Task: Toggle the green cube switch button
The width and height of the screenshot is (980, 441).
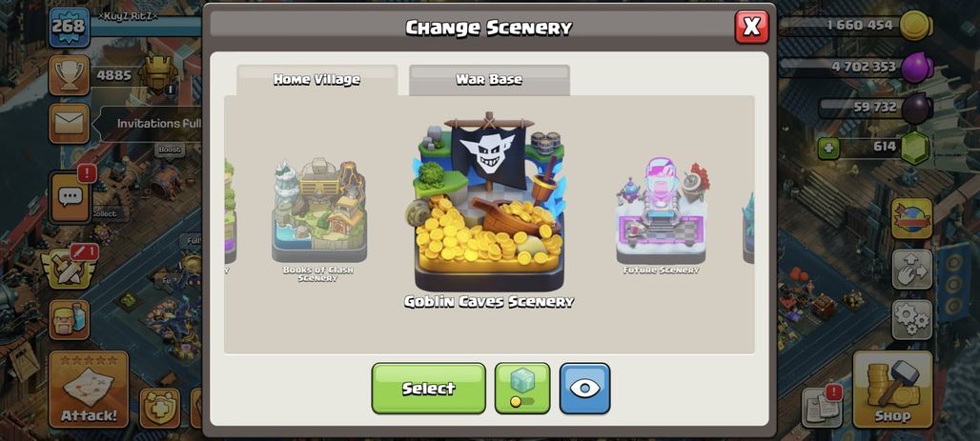Action: tap(522, 389)
